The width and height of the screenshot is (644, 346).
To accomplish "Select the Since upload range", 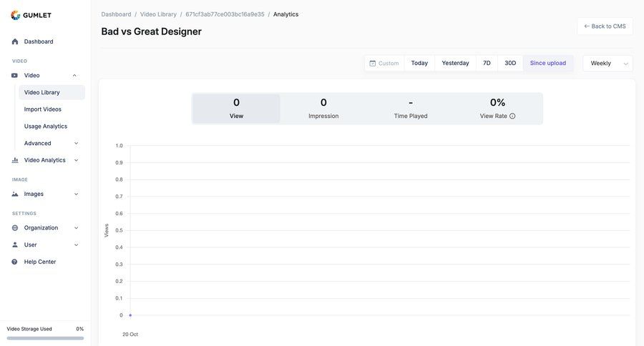I will pos(548,63).
